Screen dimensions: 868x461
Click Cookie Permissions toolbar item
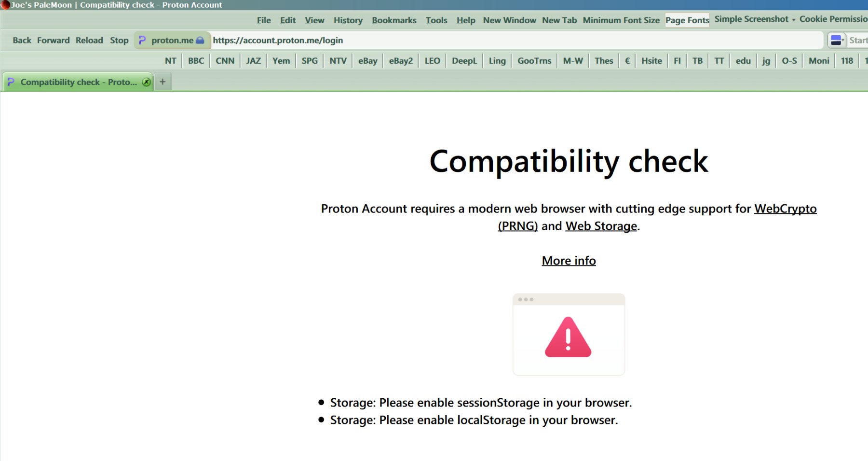(833, 19)
